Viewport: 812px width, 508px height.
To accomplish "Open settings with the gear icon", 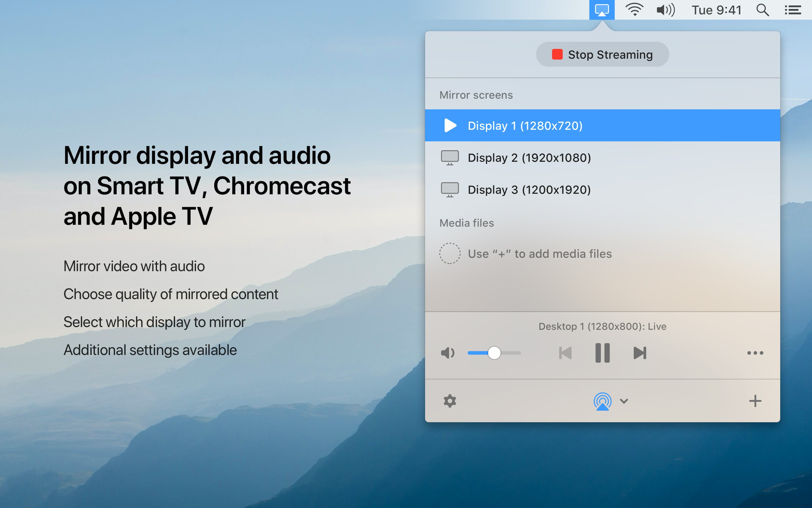I will click(450, 401).
